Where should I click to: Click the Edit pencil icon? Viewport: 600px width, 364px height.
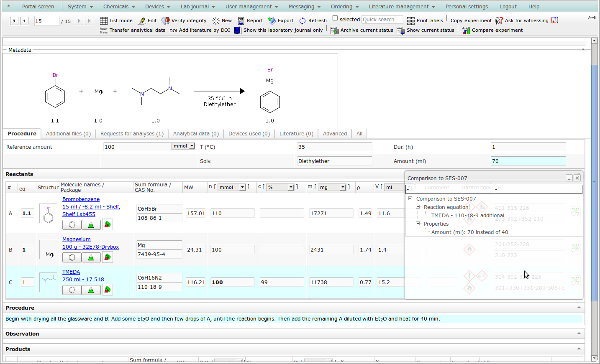click(143, 20)
